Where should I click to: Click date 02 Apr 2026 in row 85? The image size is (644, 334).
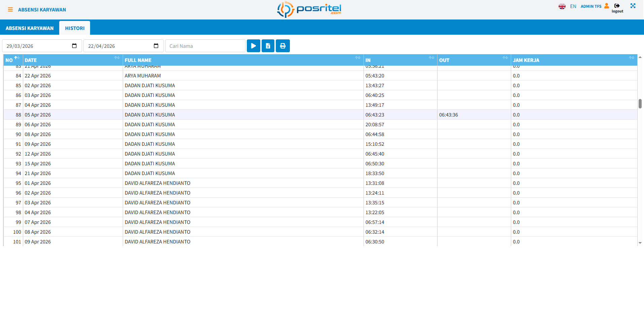pyautogui.click(x=38, y=86)
